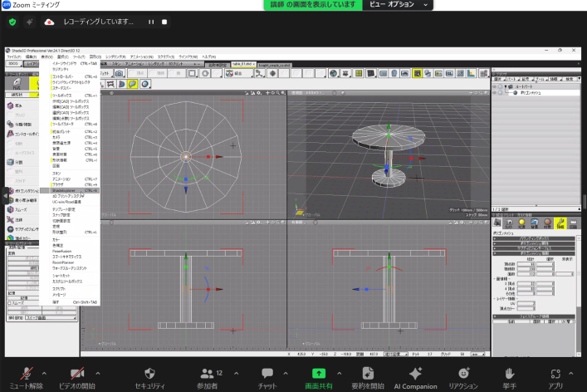
Task: Choose ブラウザ from the display menu
Action: pos(70,185)
